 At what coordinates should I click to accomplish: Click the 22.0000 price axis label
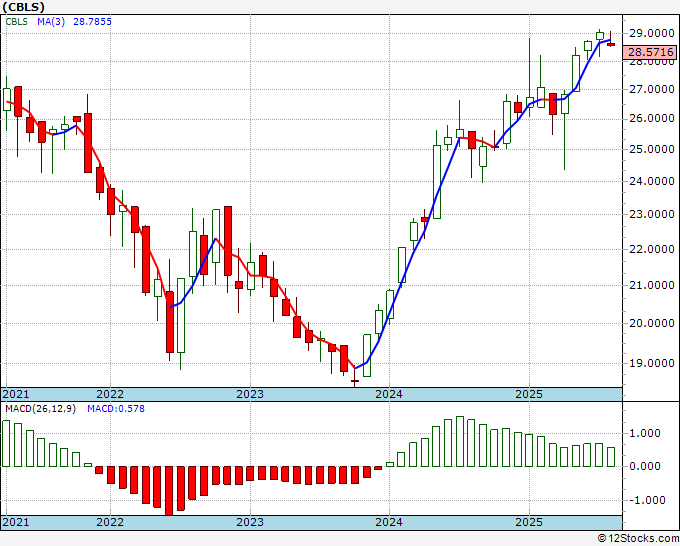coord(652,249)
